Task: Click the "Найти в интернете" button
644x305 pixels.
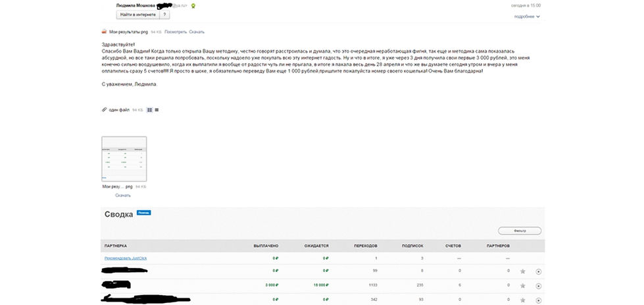Action: point(138,14)
